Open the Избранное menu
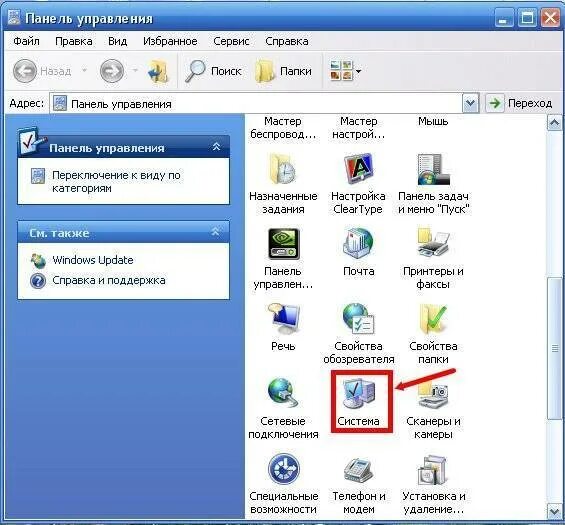Viewport: 565px width, 525px height. [x=170, y=41]
